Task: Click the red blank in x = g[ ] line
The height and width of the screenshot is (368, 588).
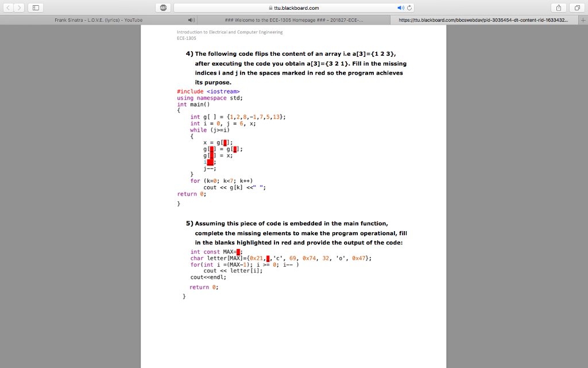Action: (x=225, y=143)
